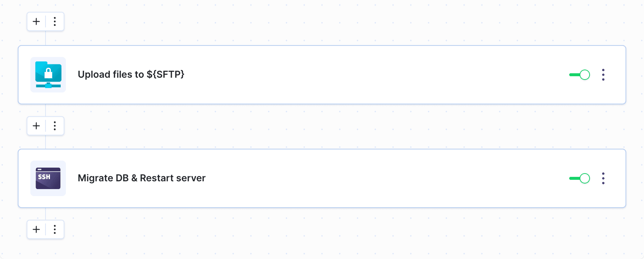Click the SFTP upload action icon
This screenshot has width=644, height=259.
[48, 75]
